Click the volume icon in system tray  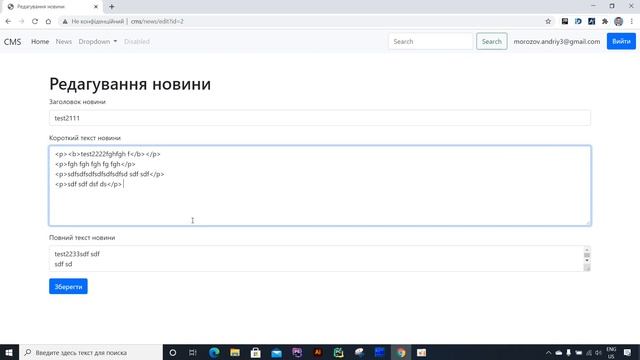coord(598,352)
